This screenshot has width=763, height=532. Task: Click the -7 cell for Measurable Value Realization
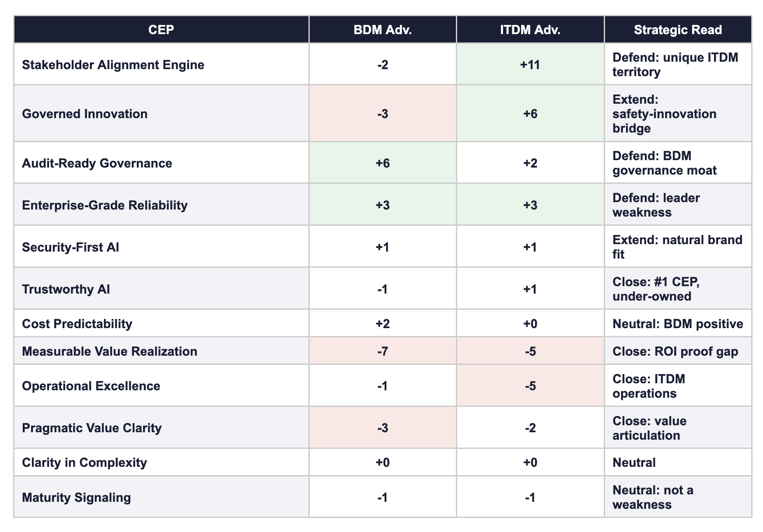pyautogui.click(x=382, y=351)
